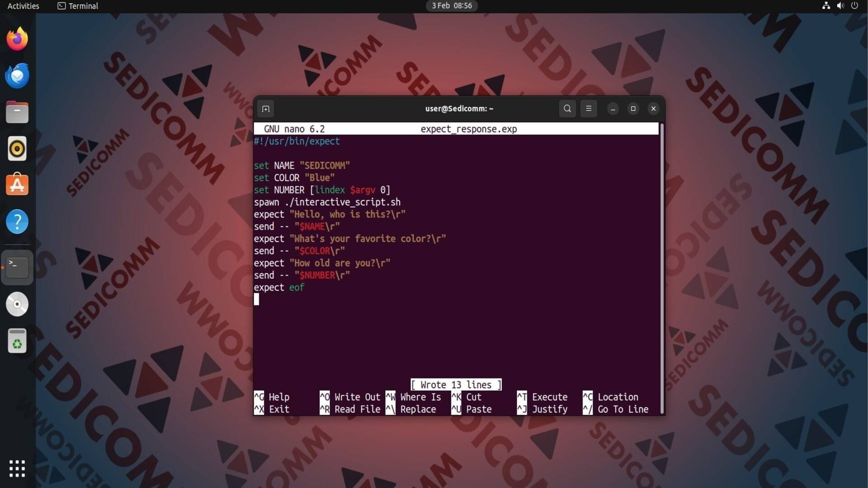
Task: Open the Trash from the dock
Action: pos(17,341)
